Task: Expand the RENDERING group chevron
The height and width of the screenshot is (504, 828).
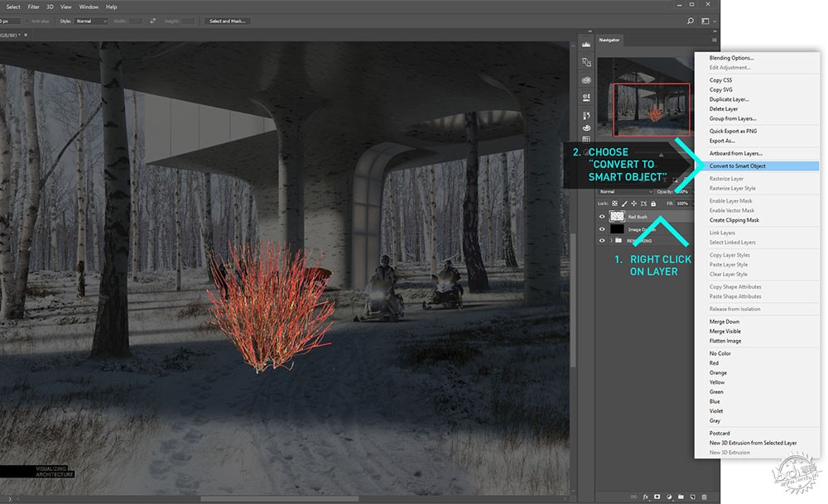Action: tap(611, 241)
